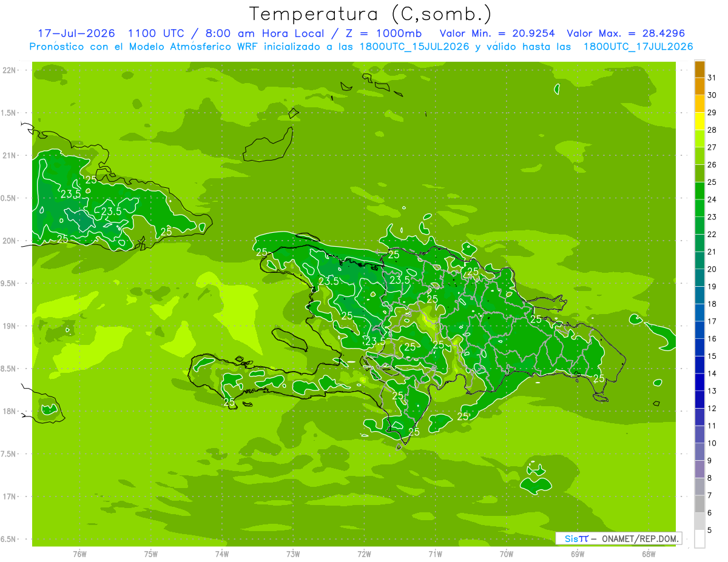This screenshot has height=562, width=728.
Task: Click the 19N latitude axis label
Action: click(x=8, y=326)
